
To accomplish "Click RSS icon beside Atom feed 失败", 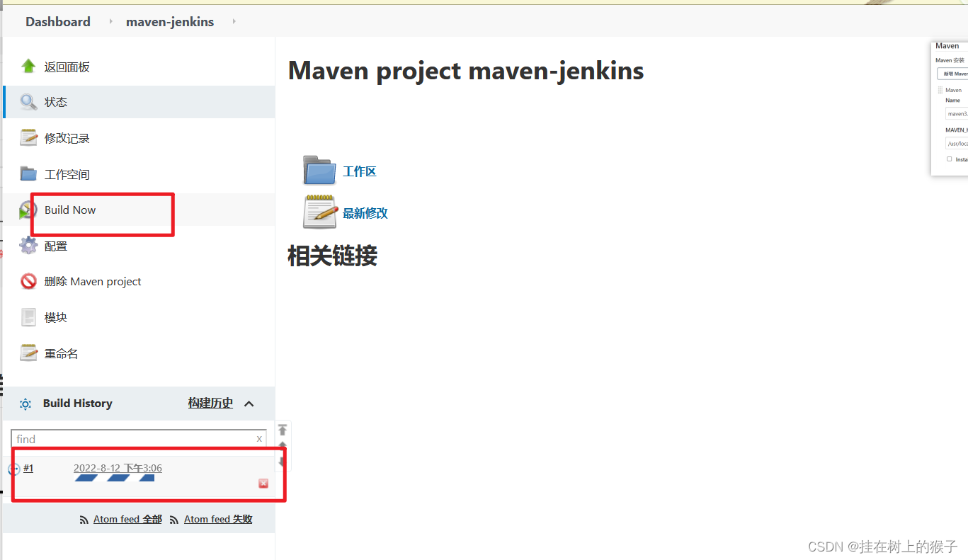I will pos(174,520).
